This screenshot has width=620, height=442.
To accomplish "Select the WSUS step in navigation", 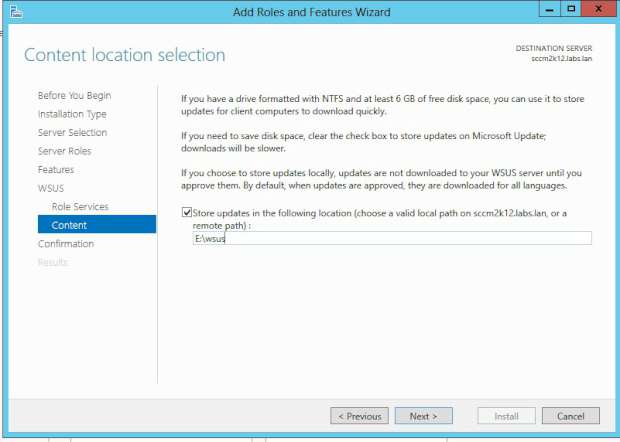I will pos(51,188).
